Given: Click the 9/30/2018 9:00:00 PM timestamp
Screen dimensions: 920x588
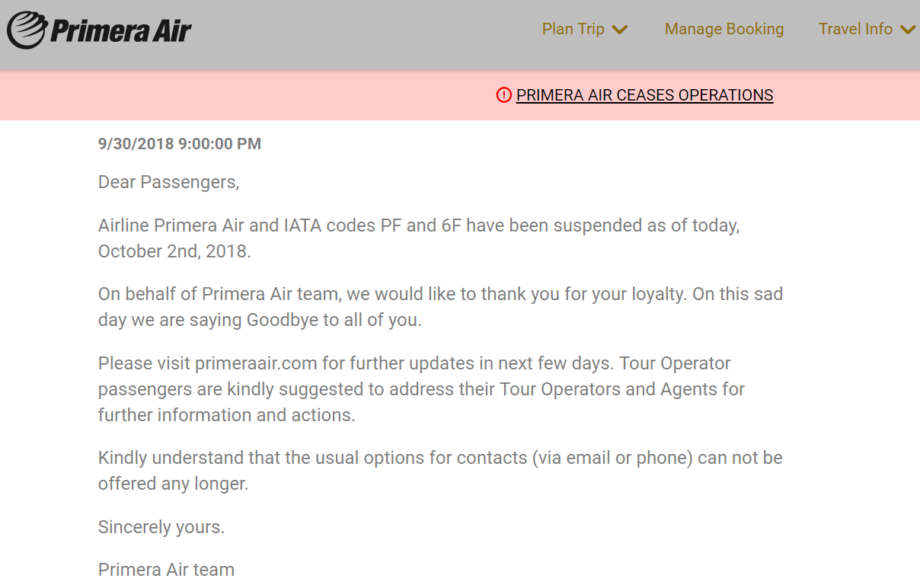Looking at the screenshot, I should [180, 144].
